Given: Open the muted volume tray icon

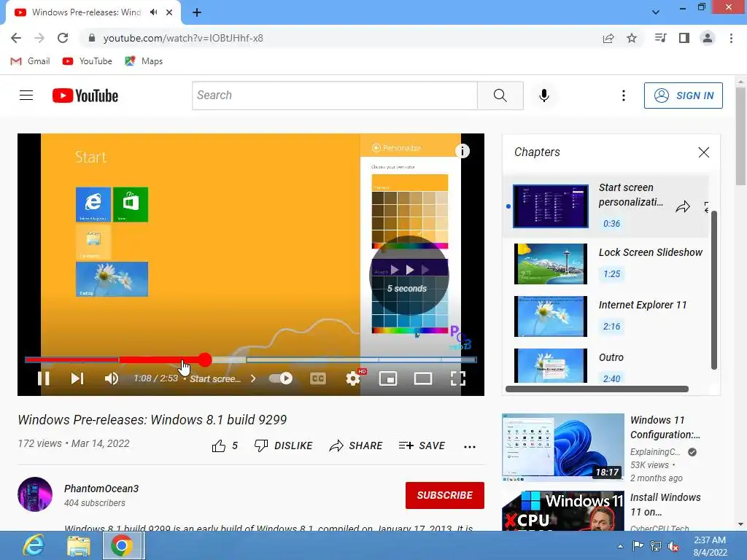Looking at the screenshot, I should pyautogui.click(x=673, y=546).
